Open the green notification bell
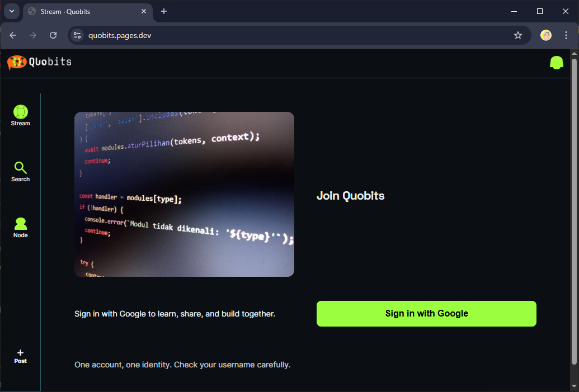The image size is (579, 392). [556, 63]
